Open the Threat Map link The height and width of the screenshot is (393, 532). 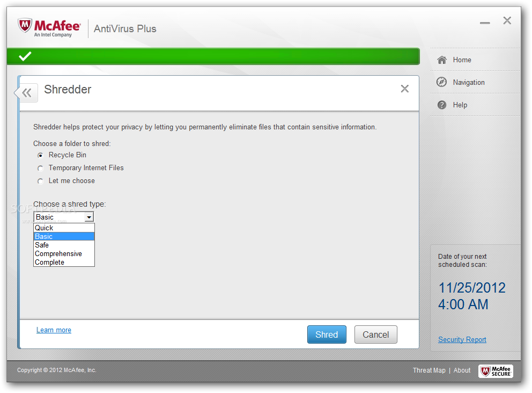[x=429, y=370]
